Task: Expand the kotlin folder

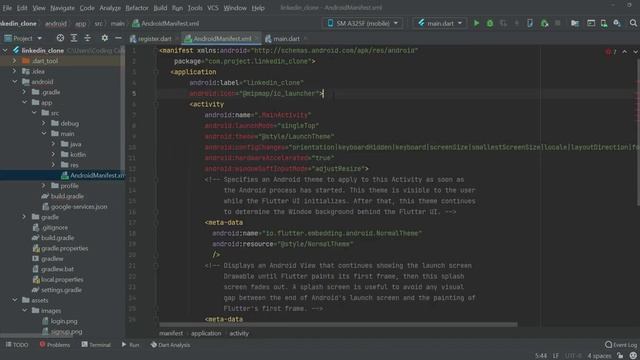Action: coord(53,154)
